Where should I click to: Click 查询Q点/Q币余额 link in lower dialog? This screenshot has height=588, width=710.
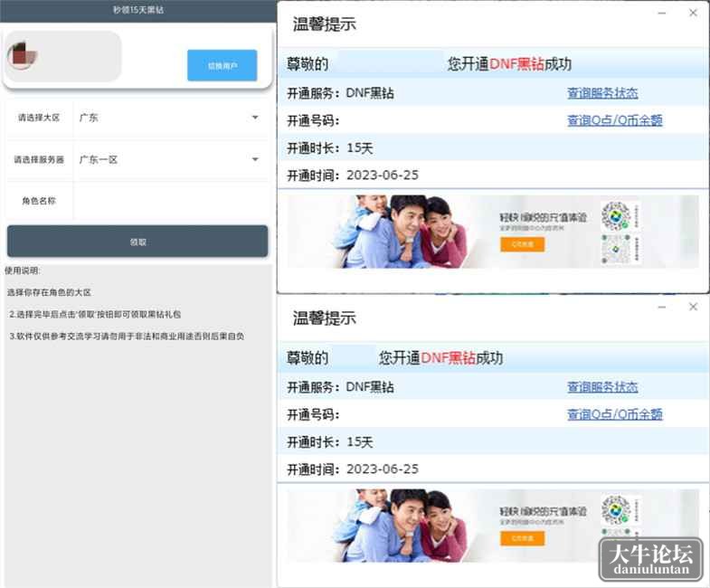pyautogui.click(x=614, y=414)
